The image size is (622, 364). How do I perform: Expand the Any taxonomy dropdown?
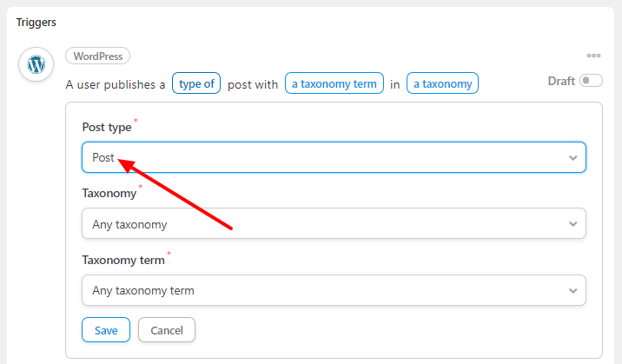(334, 223)
